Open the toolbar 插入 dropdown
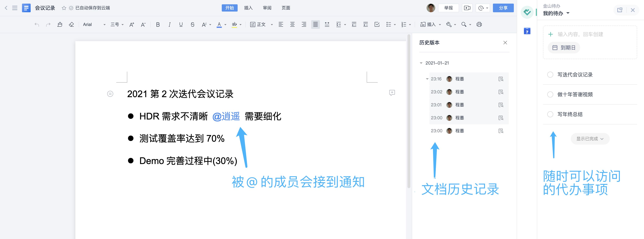The width and height of the screenshot is (644, 239). coord(430,25)
